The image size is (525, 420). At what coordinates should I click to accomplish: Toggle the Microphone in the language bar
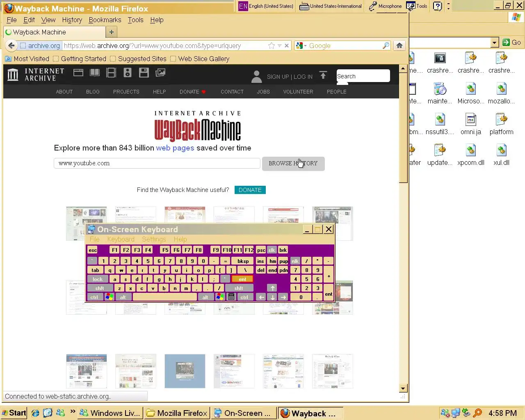[x=385, y=6]
